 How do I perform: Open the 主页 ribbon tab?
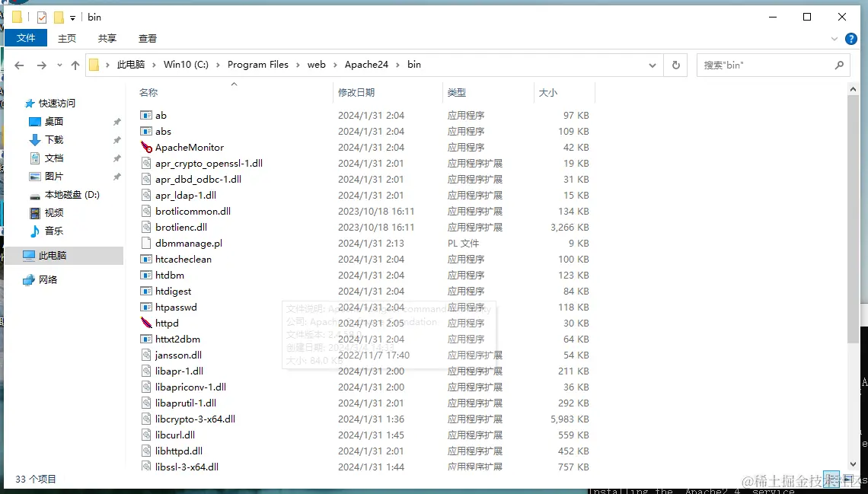[67, 38]
